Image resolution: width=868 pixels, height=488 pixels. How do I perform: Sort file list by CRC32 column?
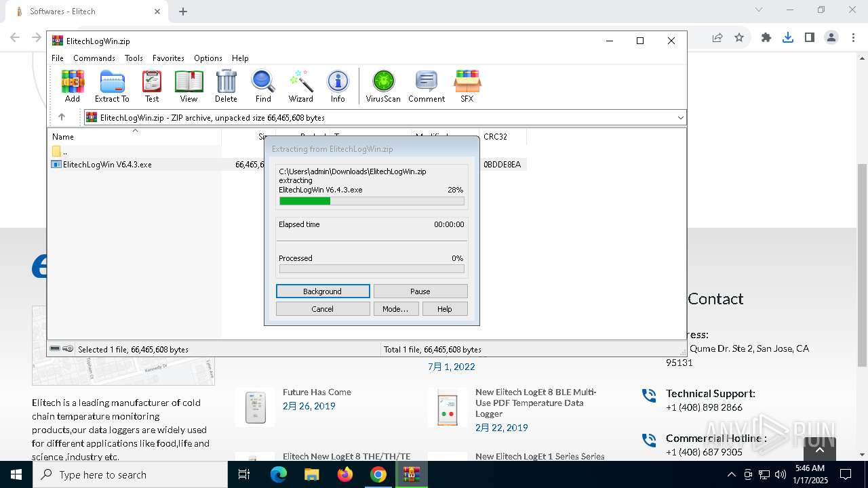pos(502,136)
